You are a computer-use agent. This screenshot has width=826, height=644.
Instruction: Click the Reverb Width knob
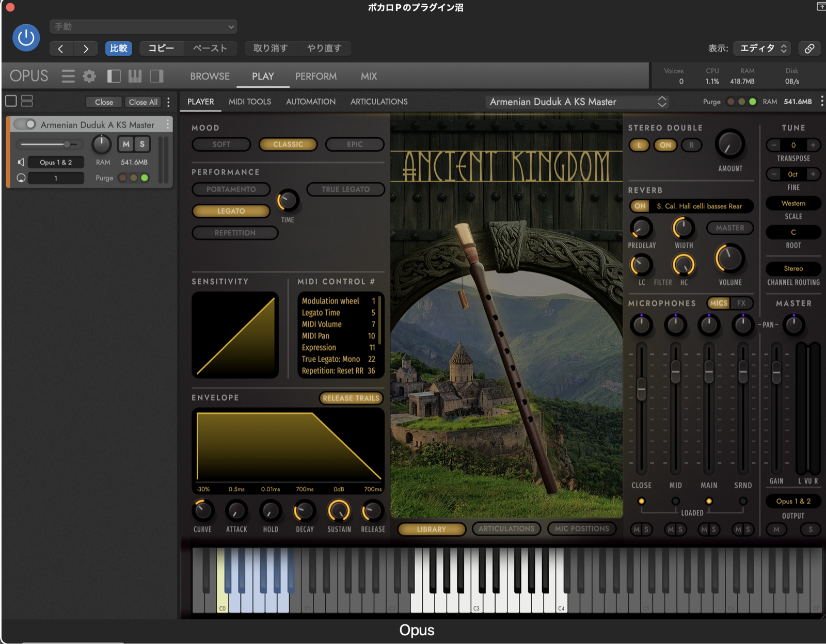(x=683, y=228)
